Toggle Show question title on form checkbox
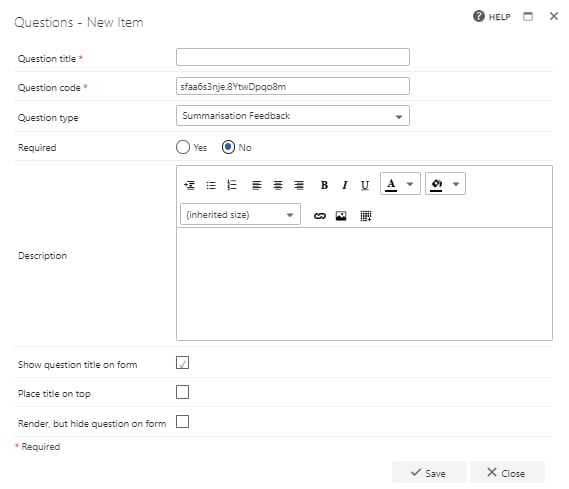Viewport: 569px width, 489px height. (182, 362)
